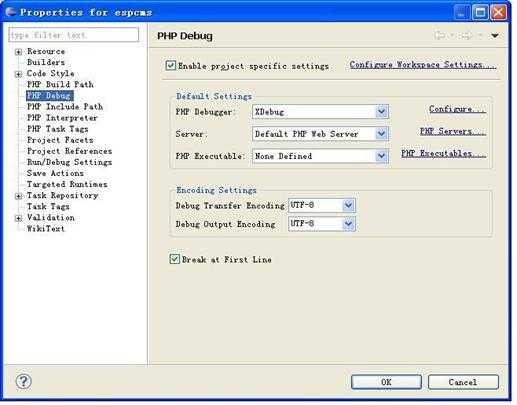Image resolution: width=517 pixels, height=405 pixels.
Task: Maximize the Properties for espcms window
Action: (x=480, y=13)
